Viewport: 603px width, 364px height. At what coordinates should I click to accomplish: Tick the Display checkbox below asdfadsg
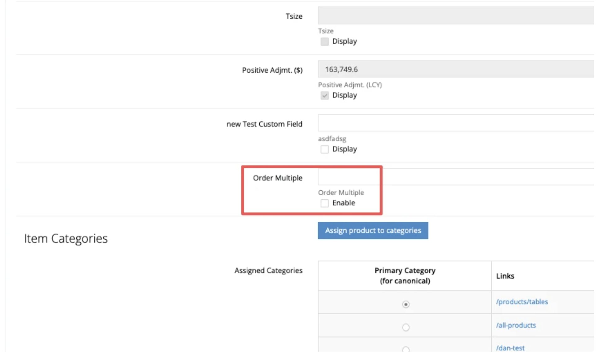[324, 149]
